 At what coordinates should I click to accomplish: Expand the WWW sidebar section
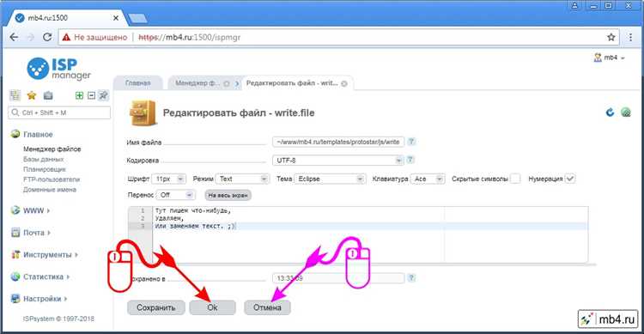(33, 210)
